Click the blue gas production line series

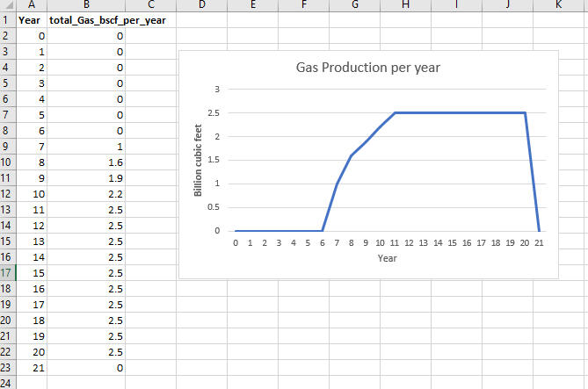(460, 112)
